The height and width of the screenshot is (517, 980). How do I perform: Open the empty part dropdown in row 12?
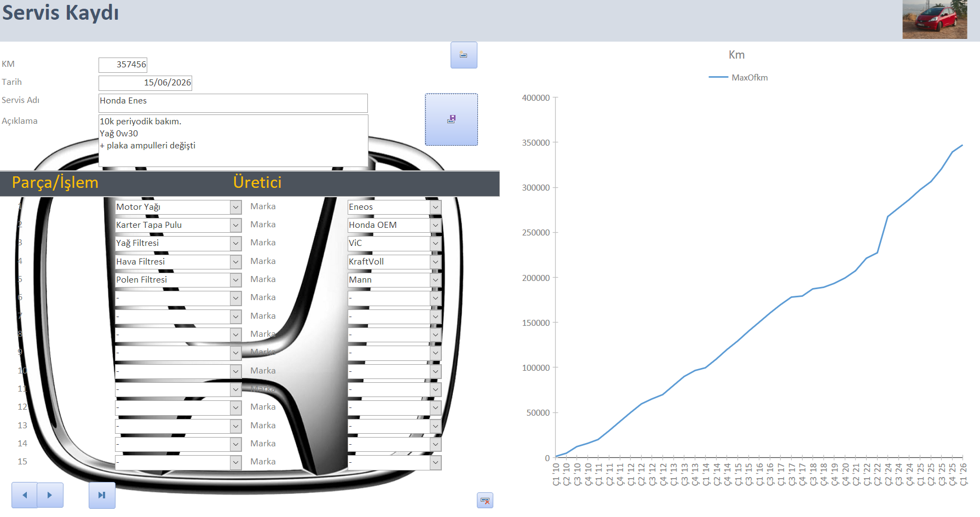tap(235, 407)
